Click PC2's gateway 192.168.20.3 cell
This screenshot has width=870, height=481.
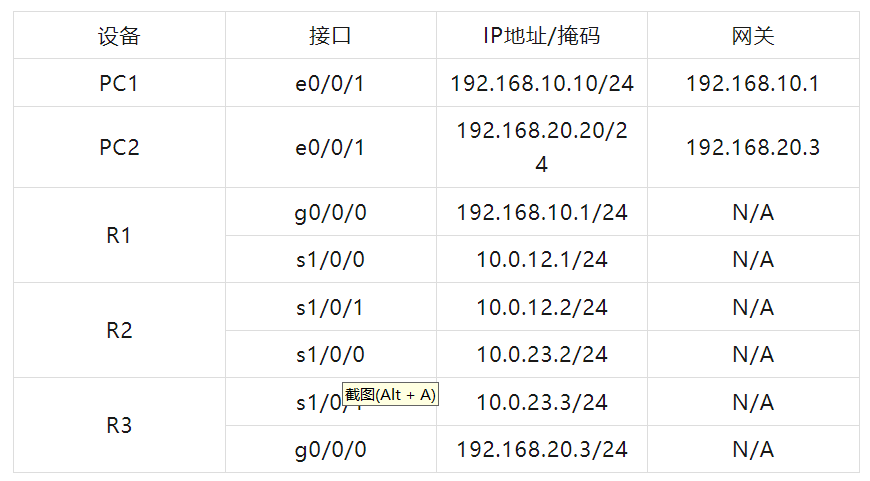pos(753,147)
